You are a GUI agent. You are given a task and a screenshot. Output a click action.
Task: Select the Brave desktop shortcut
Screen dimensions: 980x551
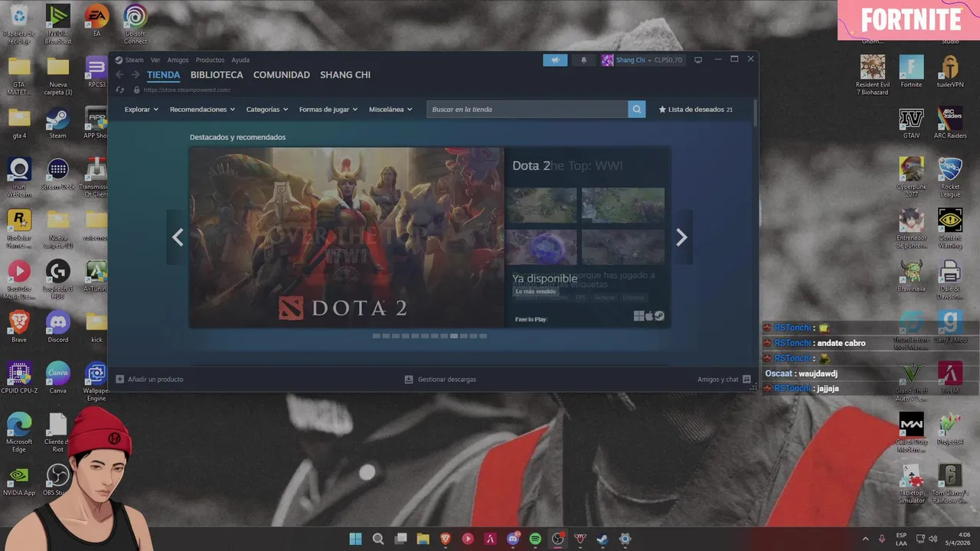pyautogui.click(x=19, y=327)
